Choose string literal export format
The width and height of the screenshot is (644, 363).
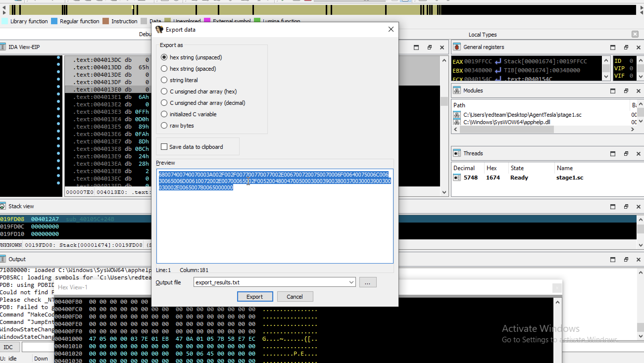[x=164, y=80]
